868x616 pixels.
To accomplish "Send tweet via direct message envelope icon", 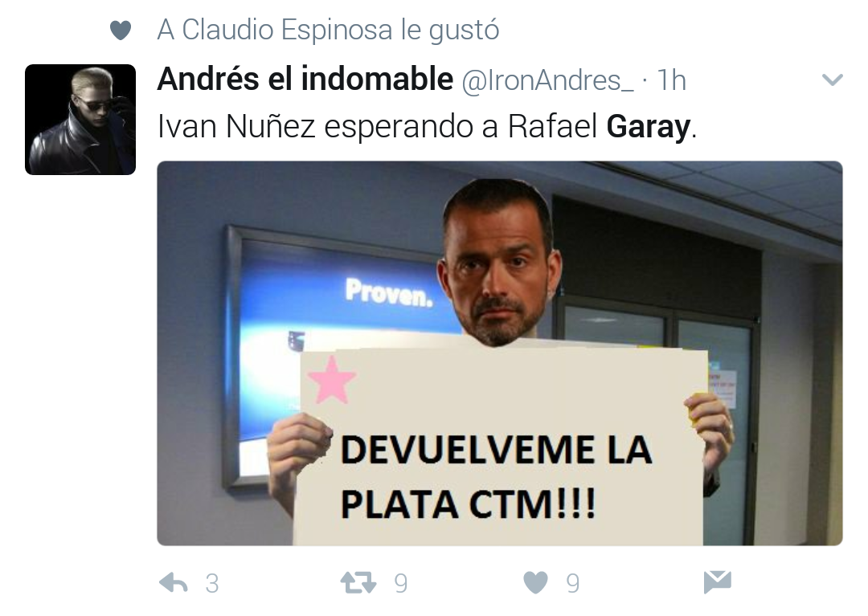I will [x=718, y=581].
